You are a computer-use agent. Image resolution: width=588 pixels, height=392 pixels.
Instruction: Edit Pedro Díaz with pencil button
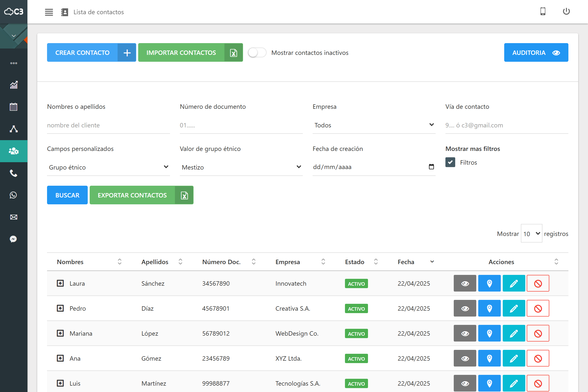click(x=514, y=308)
